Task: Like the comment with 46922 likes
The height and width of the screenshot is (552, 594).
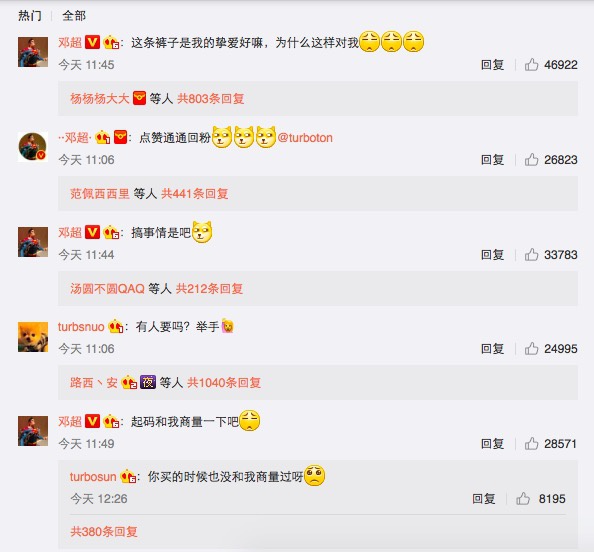Action: tap(531, 65)
